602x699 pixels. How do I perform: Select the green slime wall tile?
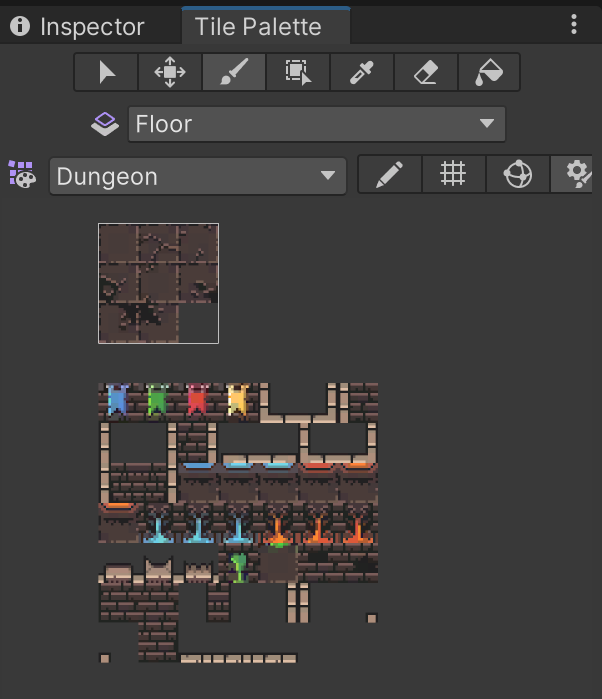238,563
